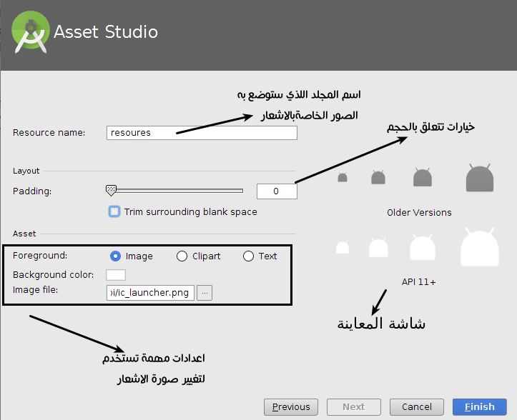Click the Padding slider handle

(x=111, y=191)
